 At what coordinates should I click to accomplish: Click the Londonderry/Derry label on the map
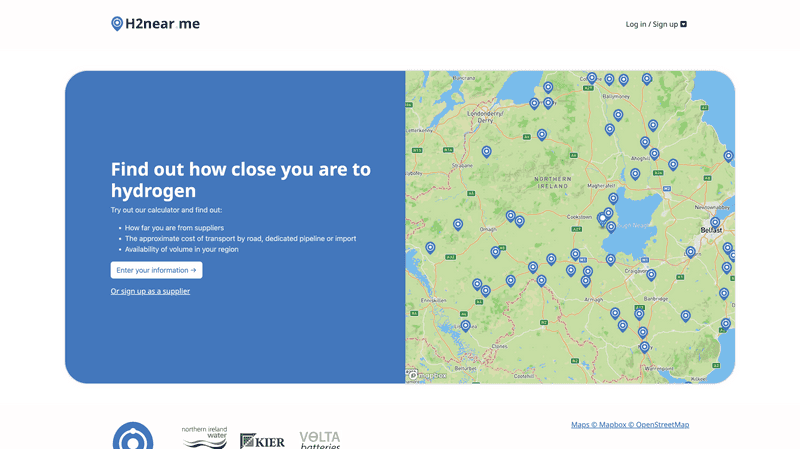coord(485,117)
